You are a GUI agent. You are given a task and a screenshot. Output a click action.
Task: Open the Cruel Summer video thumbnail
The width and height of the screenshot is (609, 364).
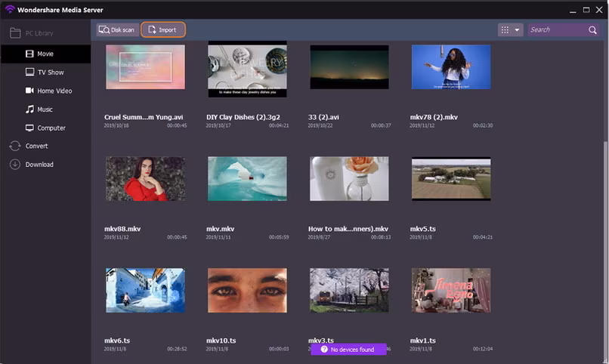[145, 66]
